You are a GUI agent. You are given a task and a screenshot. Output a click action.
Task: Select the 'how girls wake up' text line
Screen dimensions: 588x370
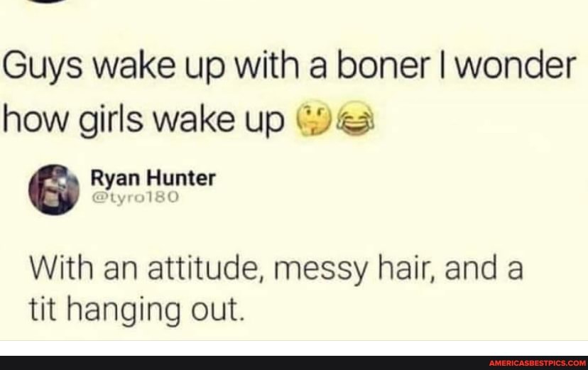coord(143,119)
